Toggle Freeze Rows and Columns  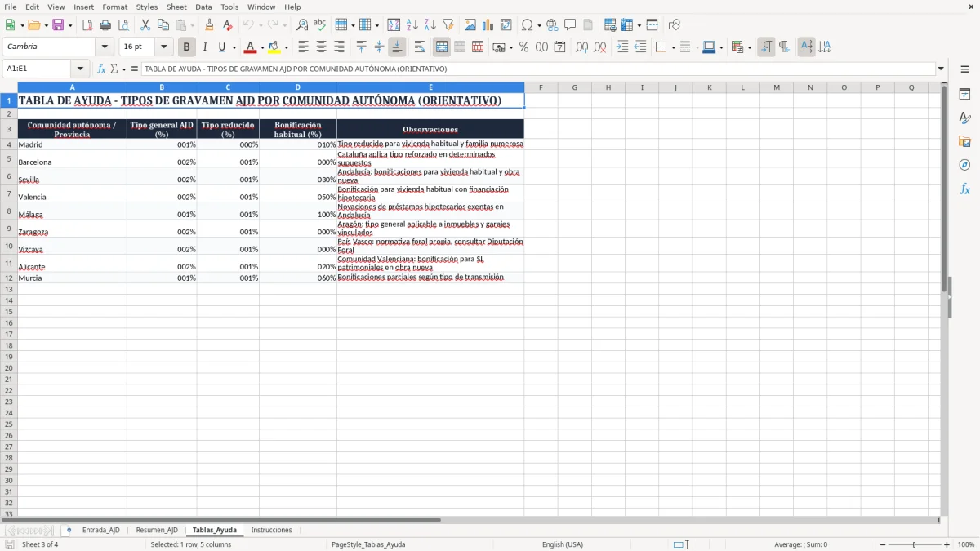[x=625, y=25]
